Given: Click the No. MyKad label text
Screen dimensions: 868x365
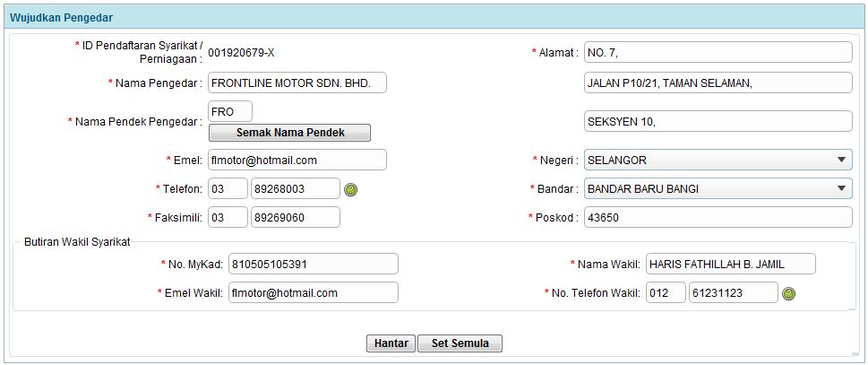Looking at the screenshot, I should pyautogui.click(x=192, y=265).
